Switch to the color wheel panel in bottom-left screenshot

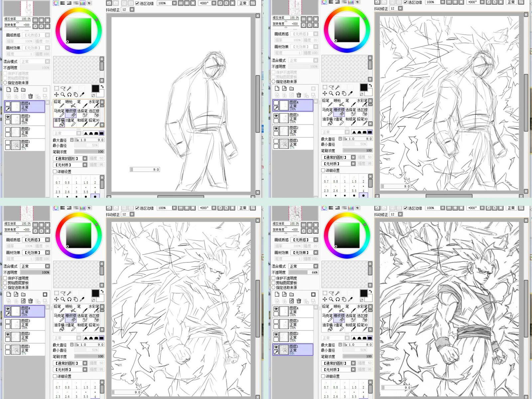[56, 208]
